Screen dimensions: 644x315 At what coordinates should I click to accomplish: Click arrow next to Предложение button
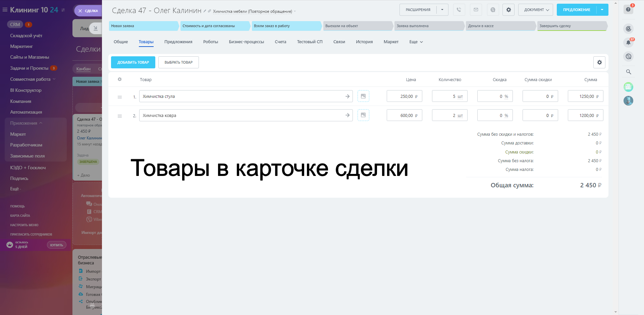click(x=602, y=10)
